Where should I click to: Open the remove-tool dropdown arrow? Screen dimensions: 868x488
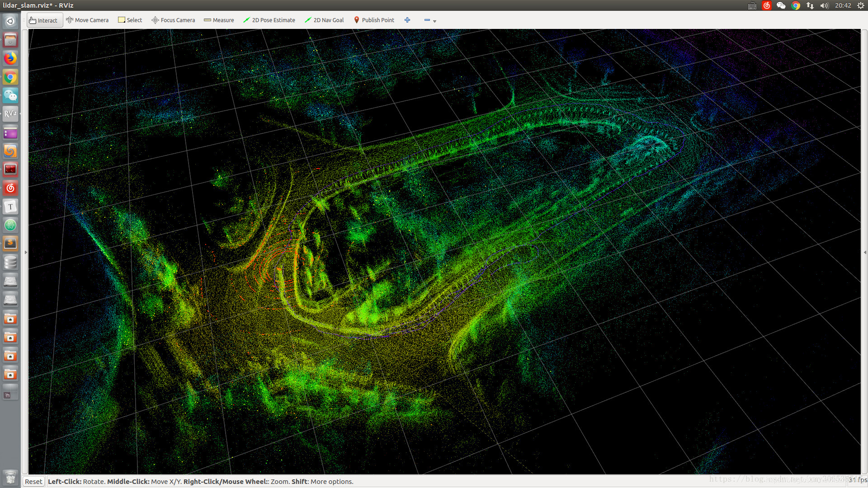[x=435, y=21]
